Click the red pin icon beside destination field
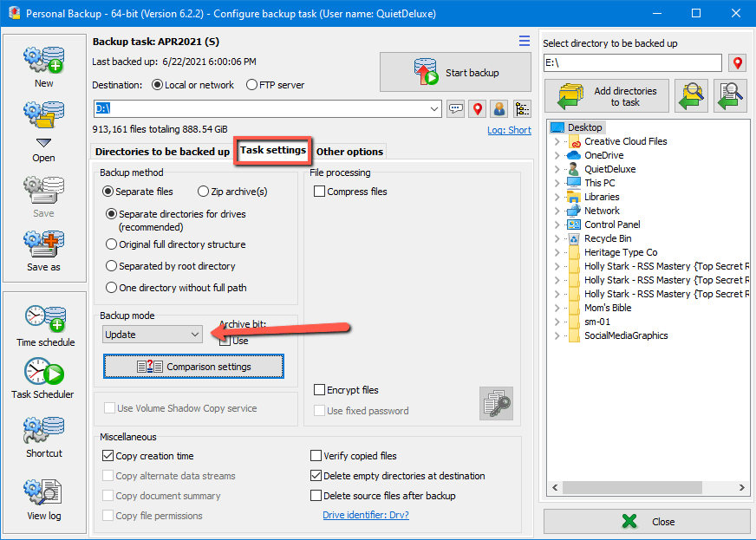Viewport: 756px width, 540px height. pyautogui.click(x=478, y=109)
